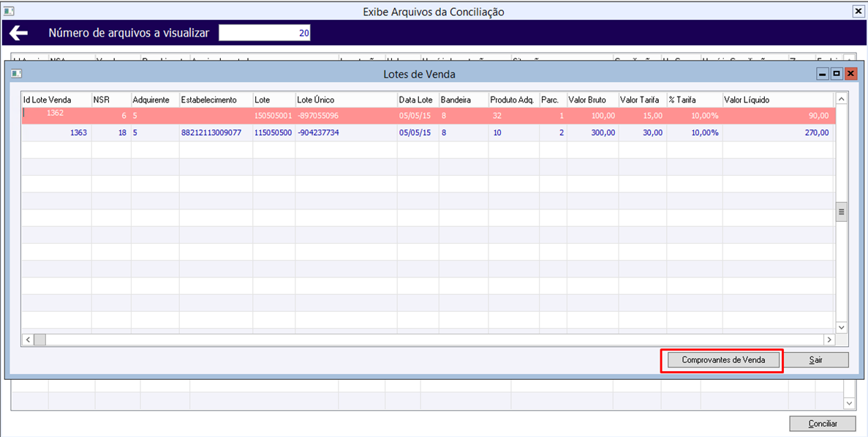This screenshot has height=437, width=868.
Task: Click NSR cell with value 18
Action: coord(111,133)
